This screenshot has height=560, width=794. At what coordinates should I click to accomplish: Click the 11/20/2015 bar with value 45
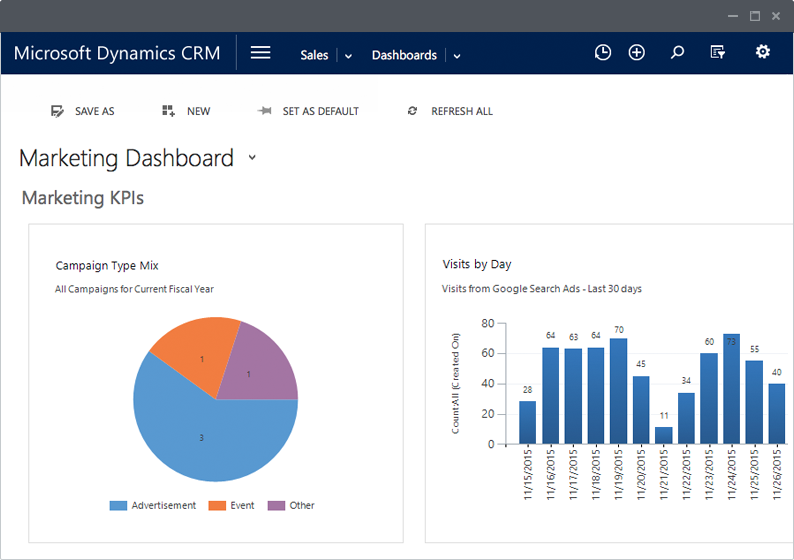641,410
